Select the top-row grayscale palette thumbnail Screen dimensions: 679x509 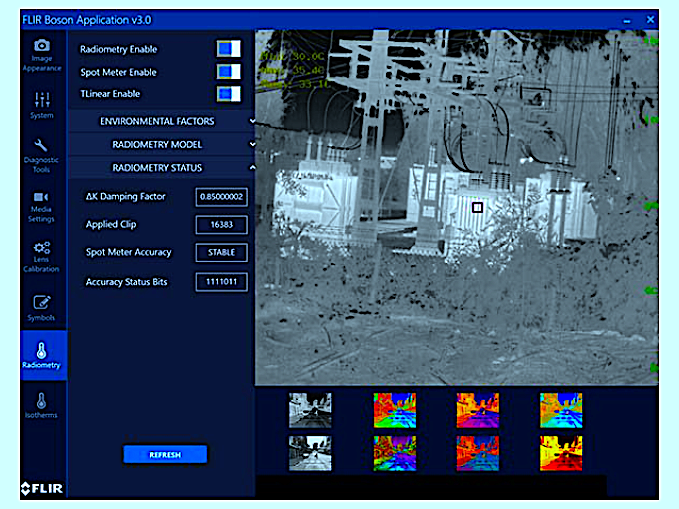coord(310,410)
